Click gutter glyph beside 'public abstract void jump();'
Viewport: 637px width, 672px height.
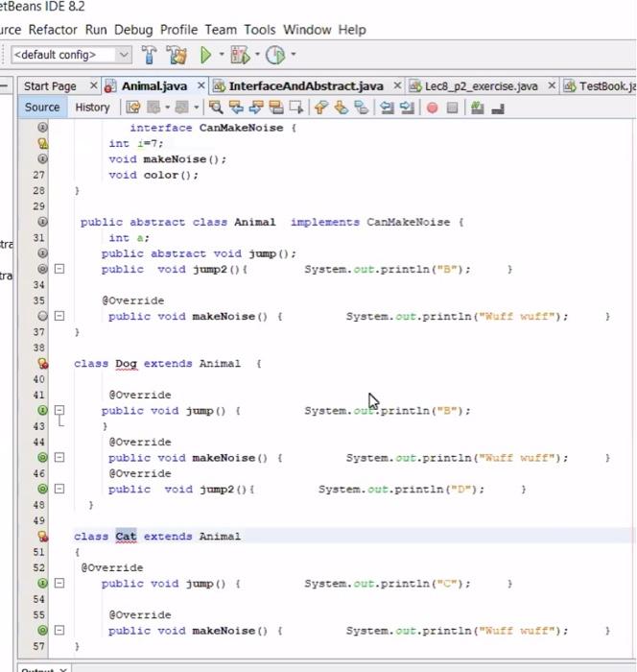42,252
